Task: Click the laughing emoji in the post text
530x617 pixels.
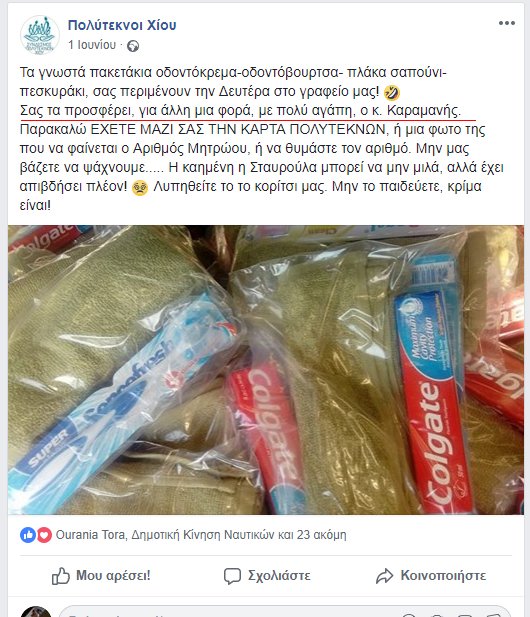Action: 391,93
